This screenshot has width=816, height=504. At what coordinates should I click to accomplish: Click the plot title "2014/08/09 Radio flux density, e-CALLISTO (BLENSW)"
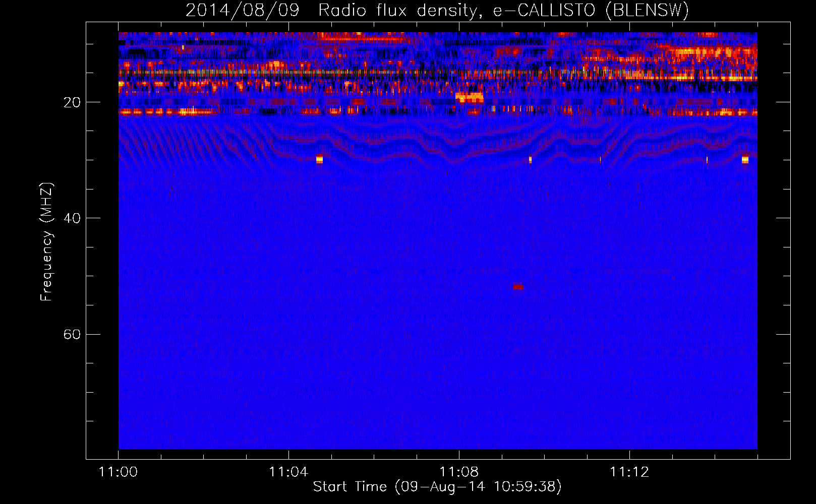point(437,10)
